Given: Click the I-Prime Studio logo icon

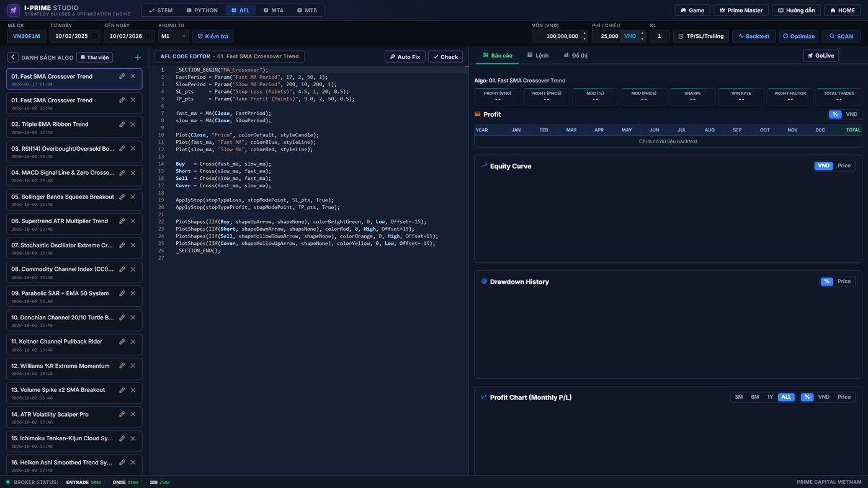Looking at the screenshot, I should pyautogui.click(x=14, y=10).
